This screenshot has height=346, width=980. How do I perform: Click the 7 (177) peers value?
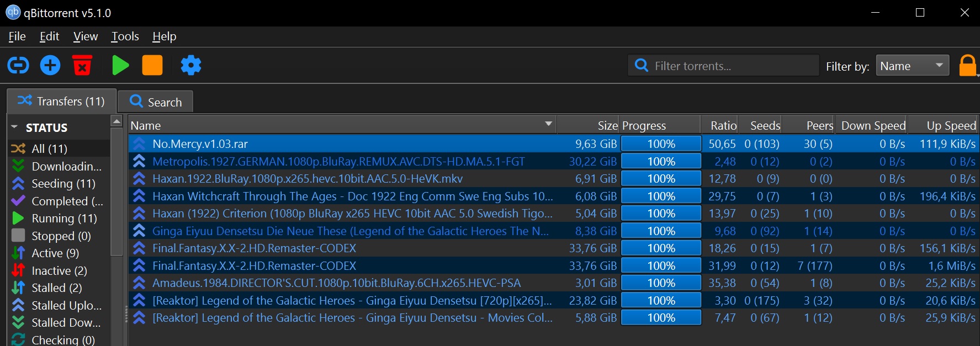point(815,266)
